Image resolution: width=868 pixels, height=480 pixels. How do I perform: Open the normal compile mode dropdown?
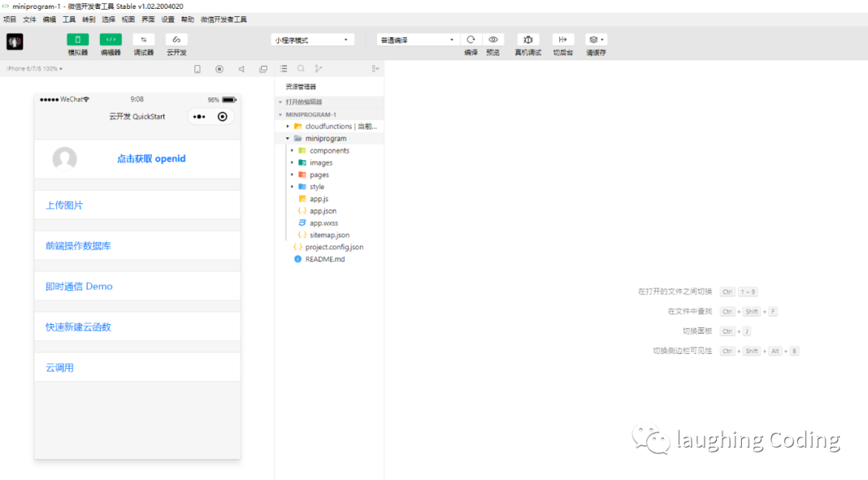coord(418,40)
